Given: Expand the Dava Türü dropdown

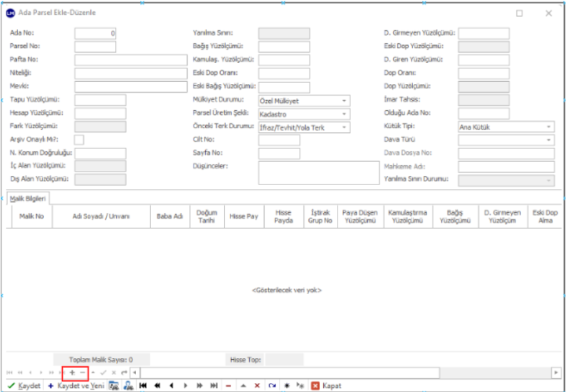Looking at the screenshot, I should click(549, 140).
